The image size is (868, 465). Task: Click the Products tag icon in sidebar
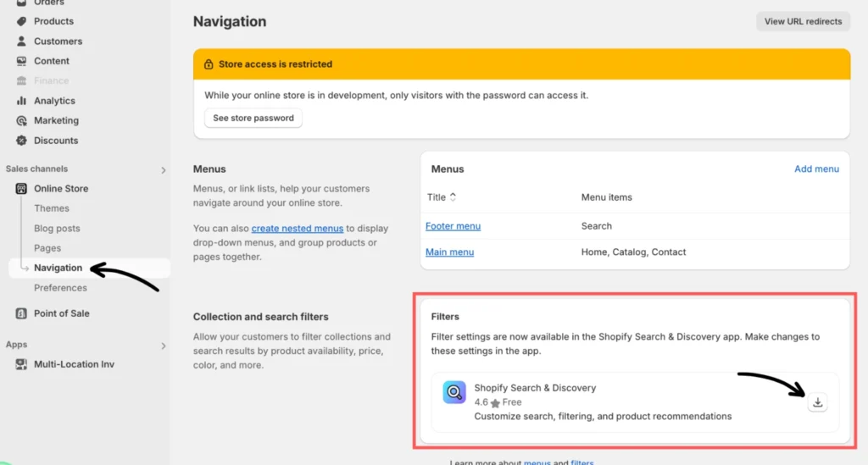pos(21,21)
